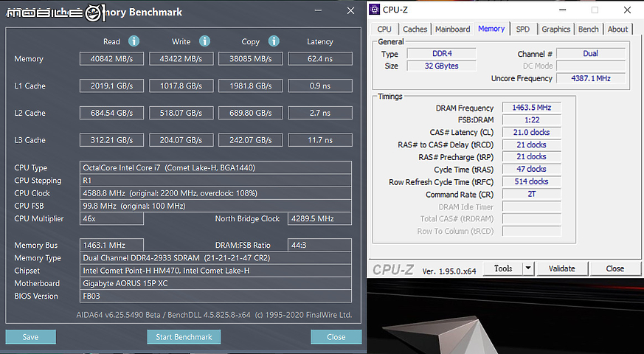This screenshot has height=354, width=644.
Task: Click the CPU-Z title bar app icon
Action: 375,10
